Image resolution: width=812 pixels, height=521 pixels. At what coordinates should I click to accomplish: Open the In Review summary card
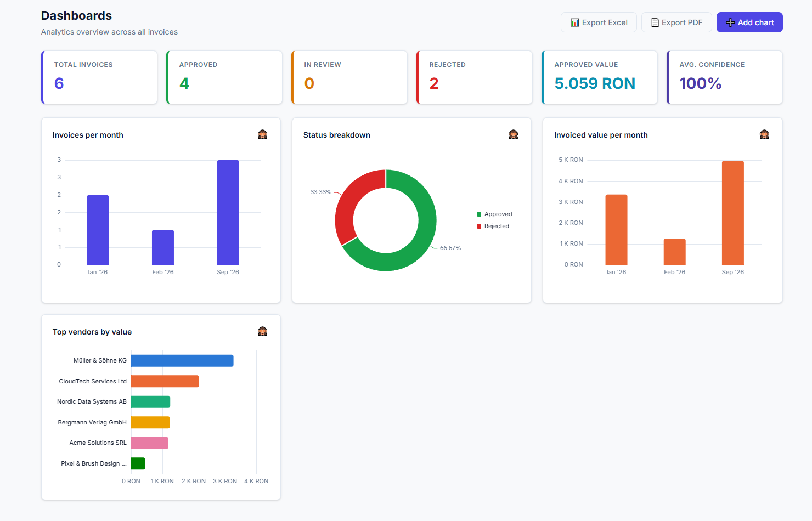click(x=349, y=77)
